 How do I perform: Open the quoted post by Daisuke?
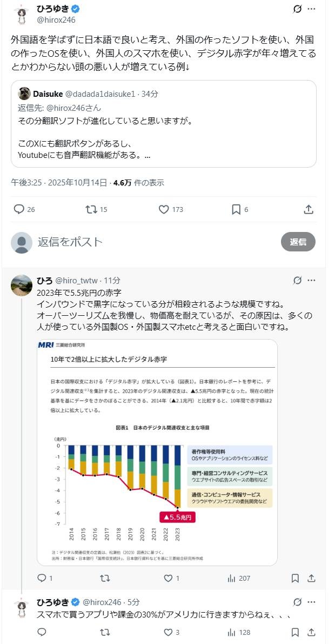164,124
